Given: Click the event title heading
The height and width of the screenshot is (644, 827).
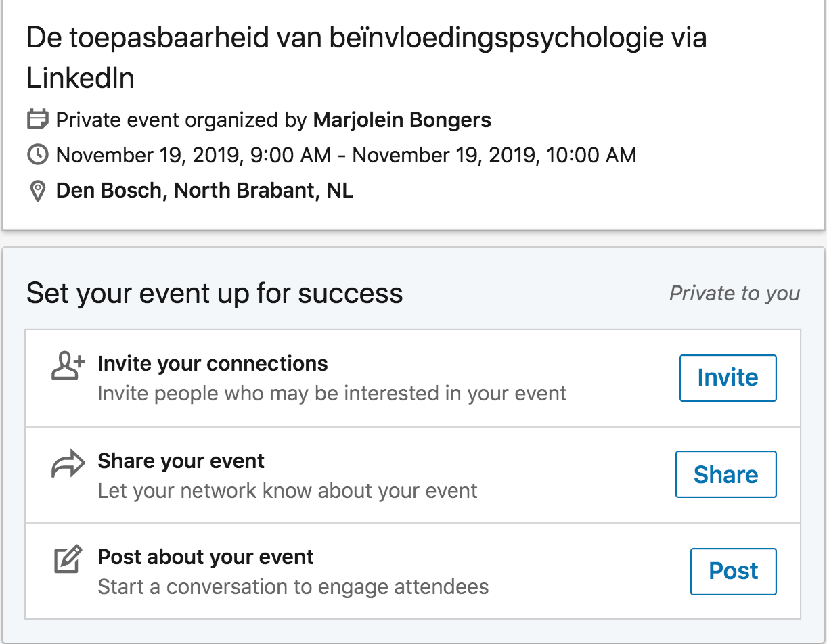Looking at the screenshot, I should pyautogui.click(x=365, y=58).
